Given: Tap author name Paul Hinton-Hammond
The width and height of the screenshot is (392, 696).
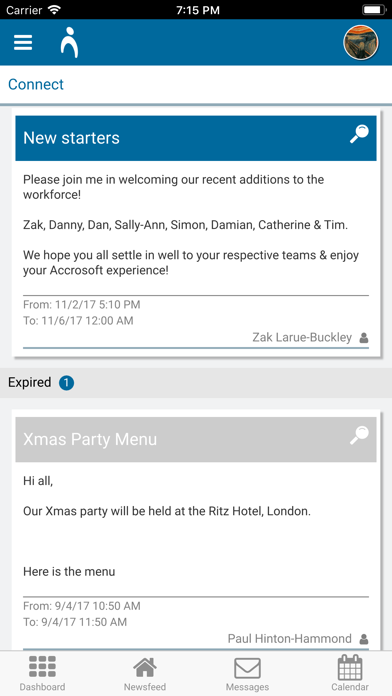Looking at the screenshot, I should coord(289,639).
